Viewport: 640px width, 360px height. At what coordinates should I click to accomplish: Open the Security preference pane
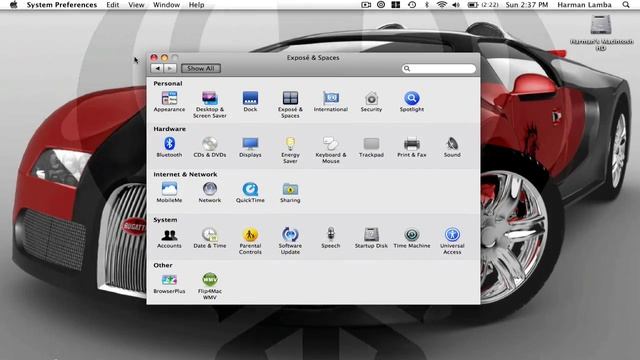[371, 101]
